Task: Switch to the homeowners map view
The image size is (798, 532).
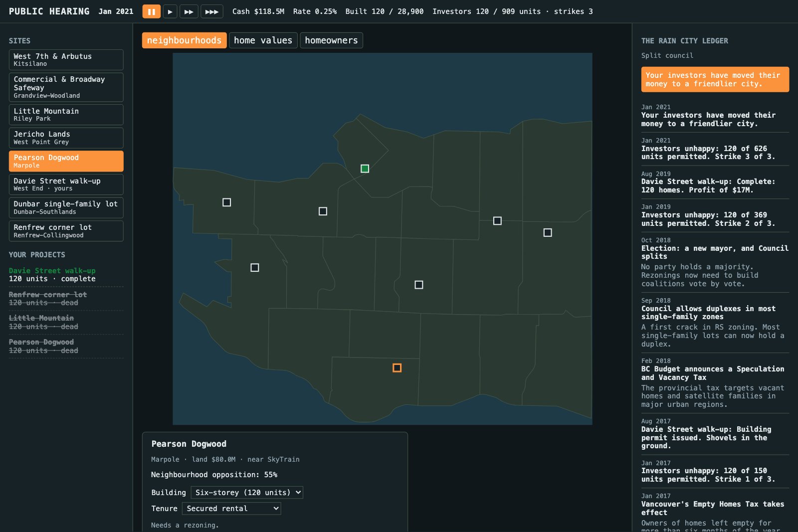Action: [x=331, y=40]
